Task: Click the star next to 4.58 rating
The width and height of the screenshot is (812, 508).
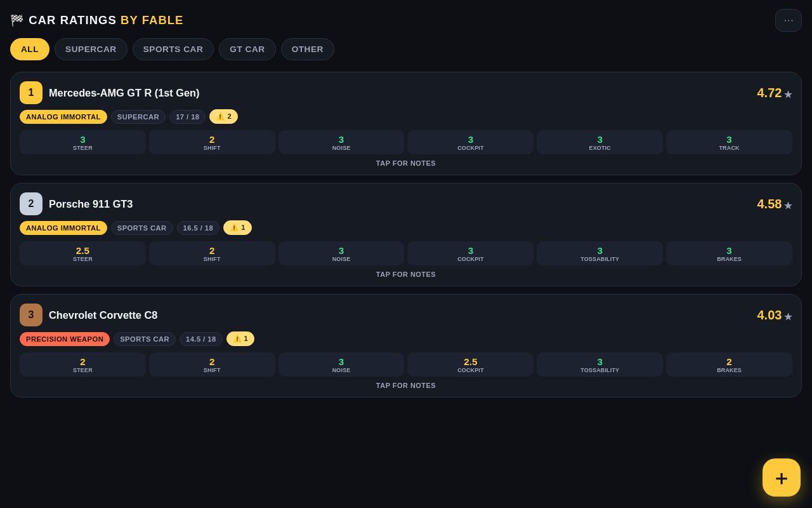Action: point(788,206)
